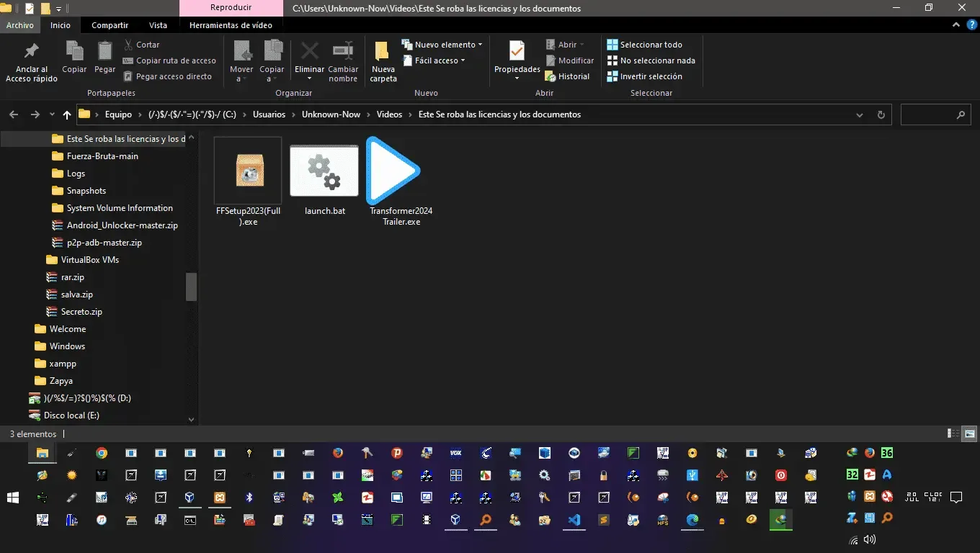Open the volume speaker tray icon
980x553 pixels.
[870, 539]
